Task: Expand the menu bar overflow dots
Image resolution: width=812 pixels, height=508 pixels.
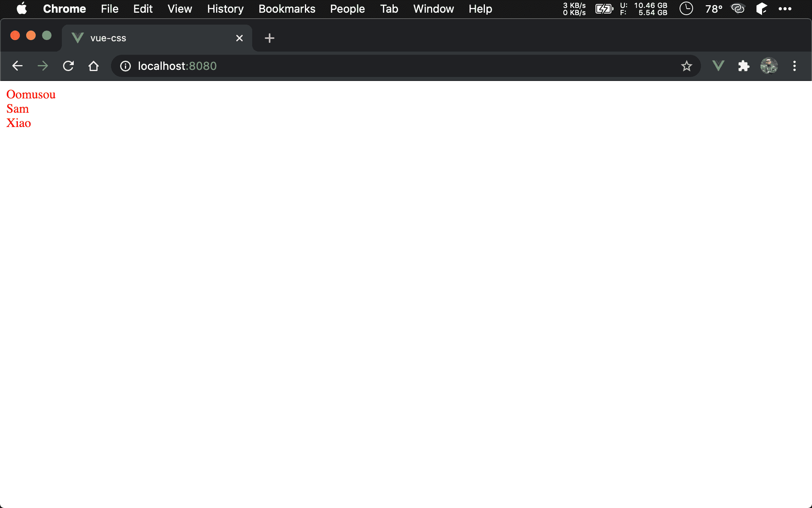Action: click(785, 9)
